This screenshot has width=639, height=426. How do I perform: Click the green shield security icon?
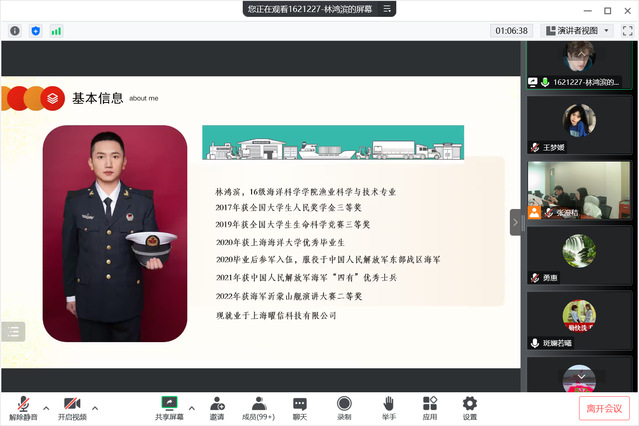pyautogui.click(x=36, y=31)
